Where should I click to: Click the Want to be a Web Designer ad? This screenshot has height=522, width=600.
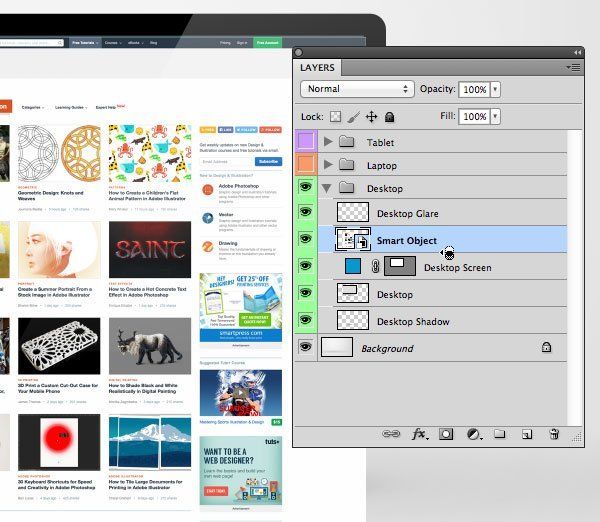pos(241,471)
